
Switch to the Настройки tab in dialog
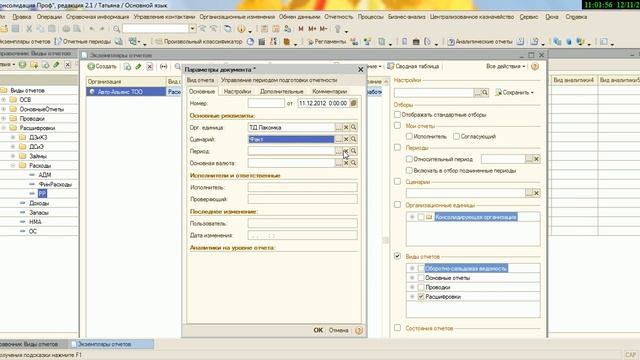tap(237, 91)
